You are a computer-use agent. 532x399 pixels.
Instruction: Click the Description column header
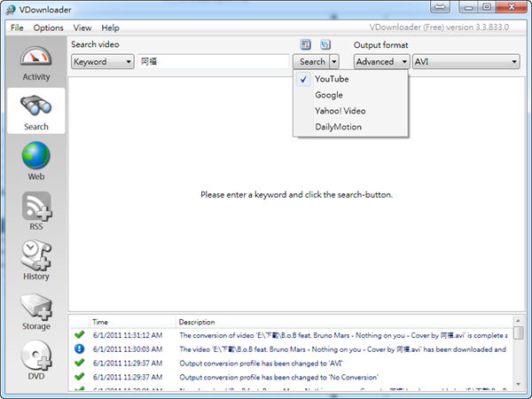(x=344, y=322)
